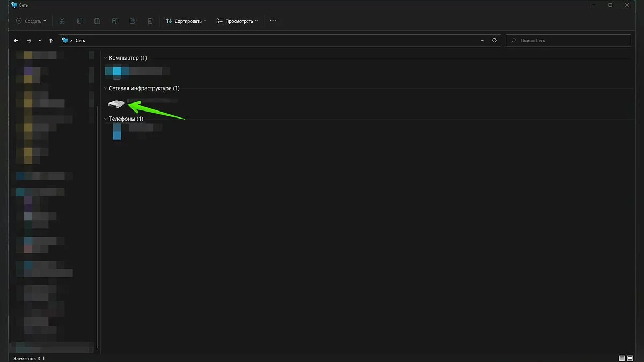Minimize the Сеть window
Image resolution: width=644 pixels, height=362 pixels.
click(592, 5)
